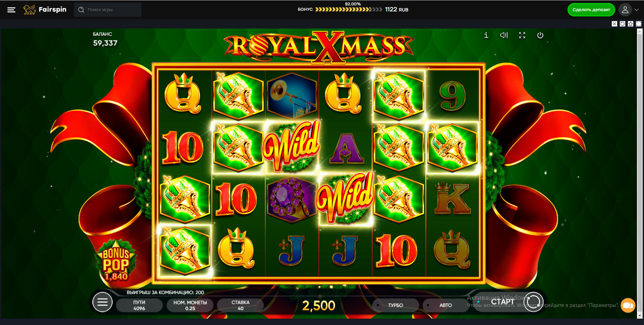Expand game frame to full window
Screen dimensions: 644x325
coord(639,24)
